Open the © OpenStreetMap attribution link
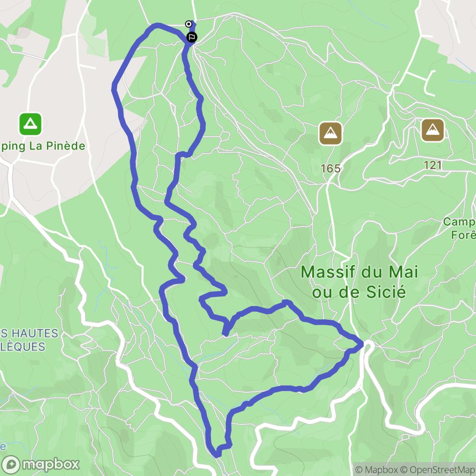This screenshot has height=476, width=476. [x=438, y=469]
